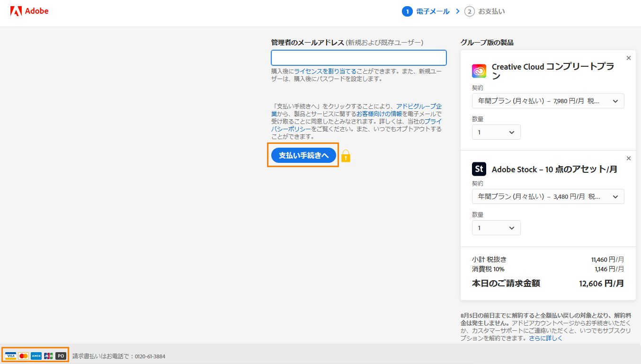Click the PO purchase order icon
This screenshot has width=641, height=364.
(x=61, y=356)
